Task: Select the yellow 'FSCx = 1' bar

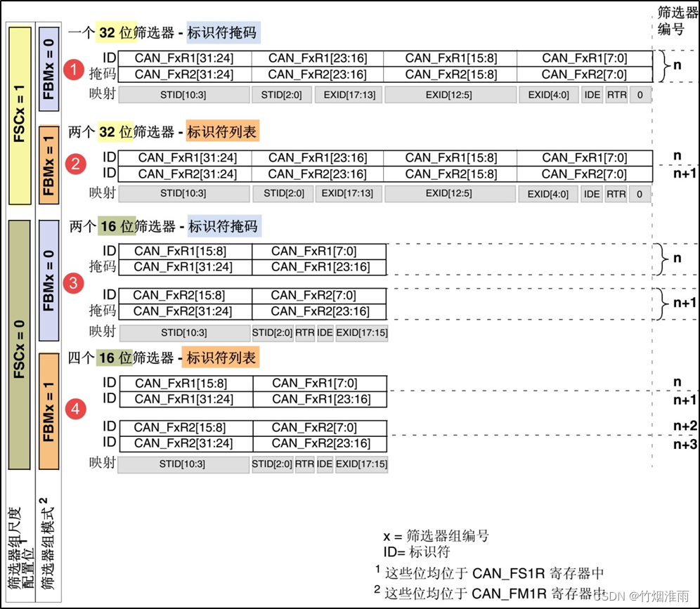Action: click(20, 116)
